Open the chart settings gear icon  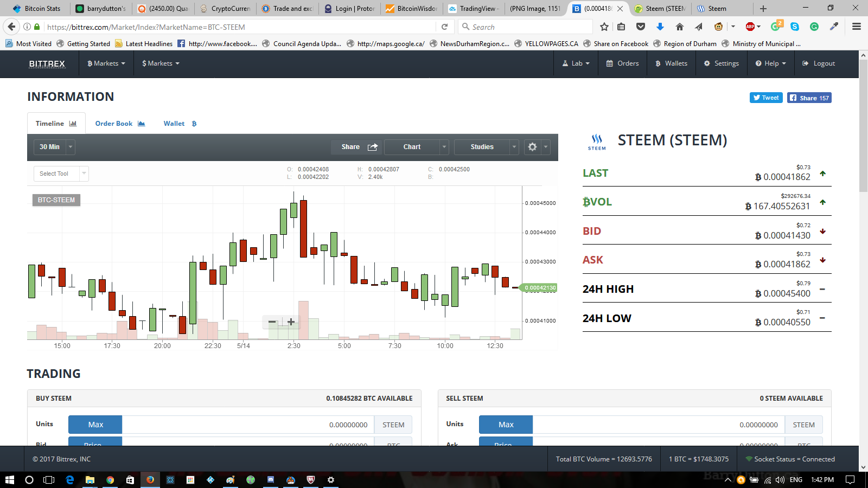click(532, 147)
